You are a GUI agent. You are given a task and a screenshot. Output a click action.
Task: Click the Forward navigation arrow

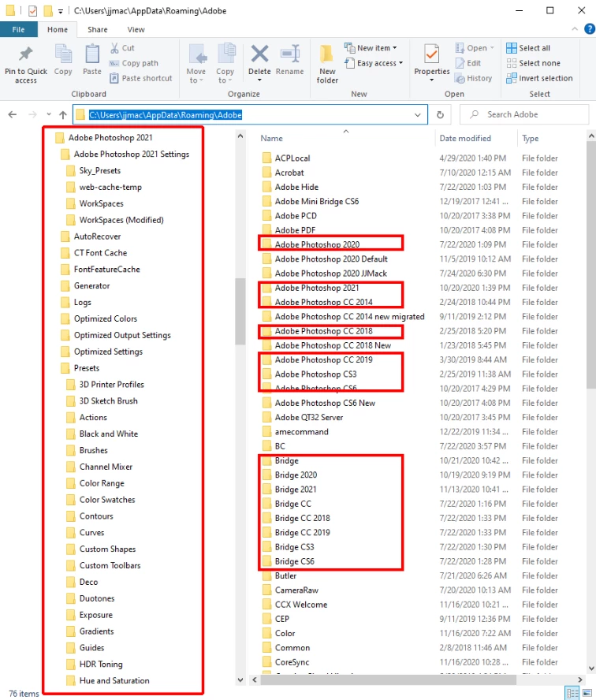[32, 115]
